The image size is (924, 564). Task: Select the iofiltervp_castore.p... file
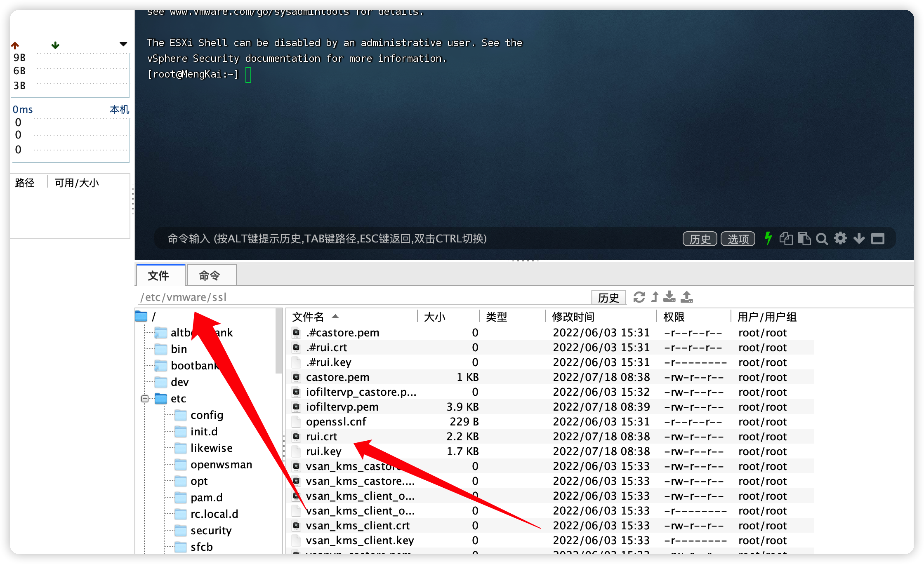point(551,392)
